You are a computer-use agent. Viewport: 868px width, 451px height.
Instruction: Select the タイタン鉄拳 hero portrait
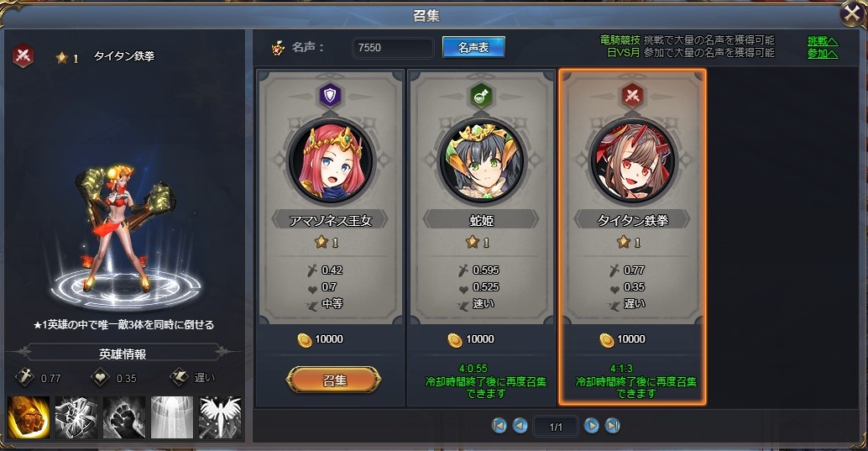(x=632, y=161)
